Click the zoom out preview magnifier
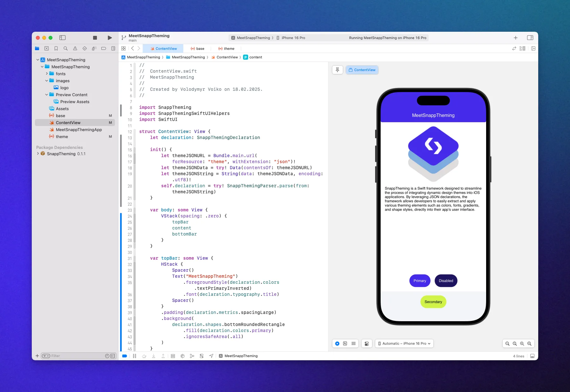 507,343
